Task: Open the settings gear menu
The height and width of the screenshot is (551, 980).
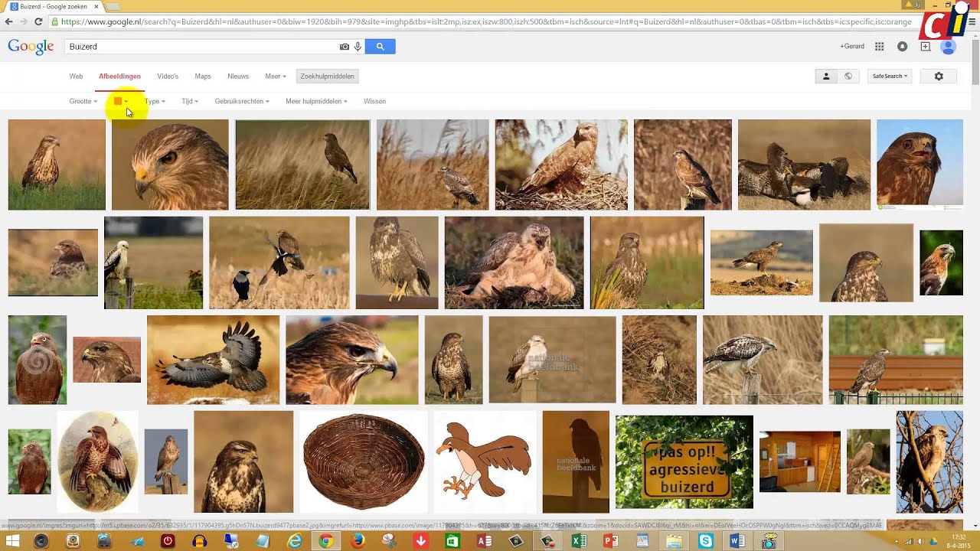Action: [x=939, y=77]
